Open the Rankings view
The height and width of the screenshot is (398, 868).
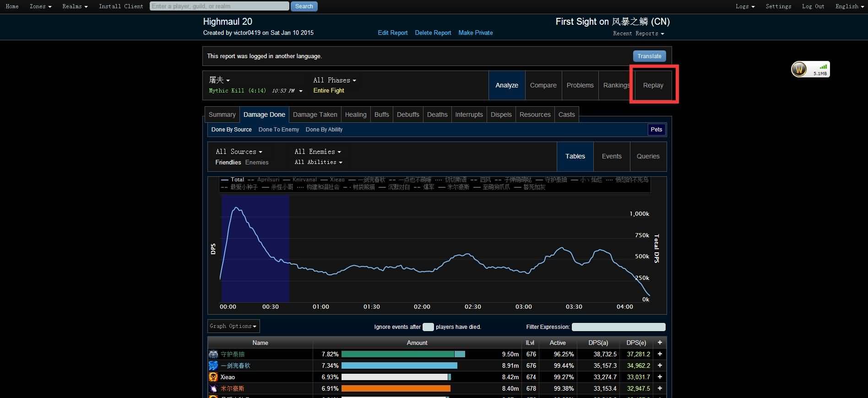(617, 85)
